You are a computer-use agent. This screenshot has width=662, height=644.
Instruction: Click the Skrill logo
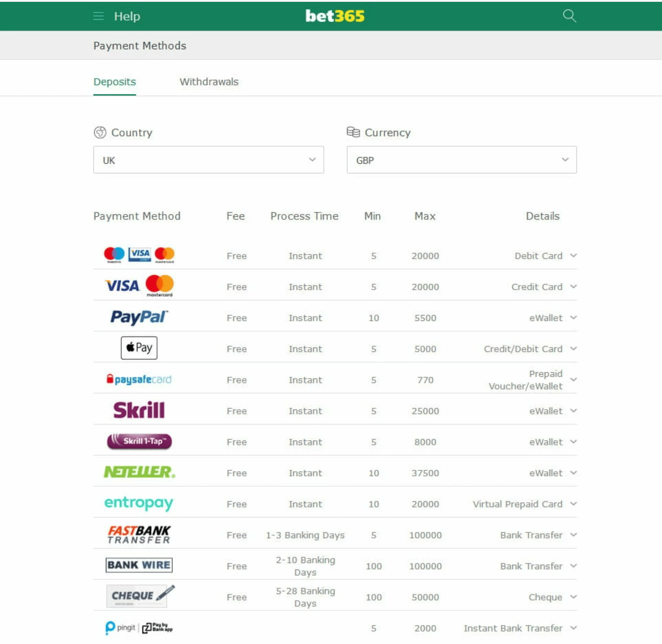[x=139, y=410]
